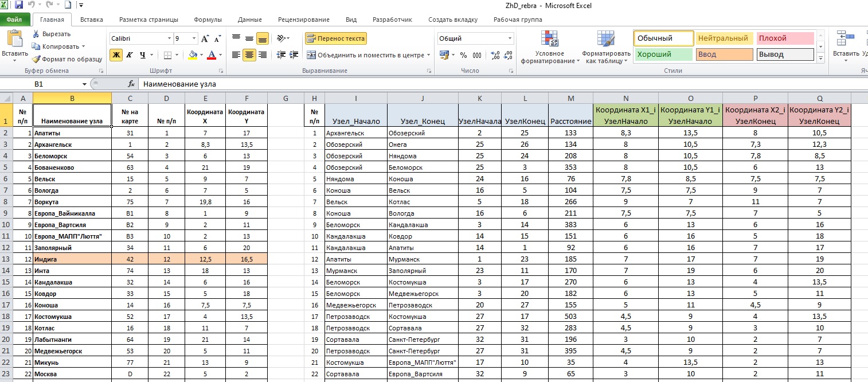Select the Индига cell in column B
Image resolution: width=868 pixels, height=382 pixels.
coord(72,259)
